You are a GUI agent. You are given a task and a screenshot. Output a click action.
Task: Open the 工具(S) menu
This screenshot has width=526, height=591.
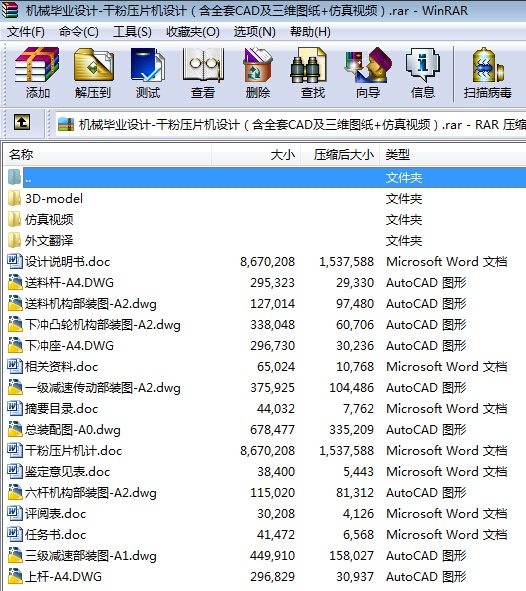point(132,32)
